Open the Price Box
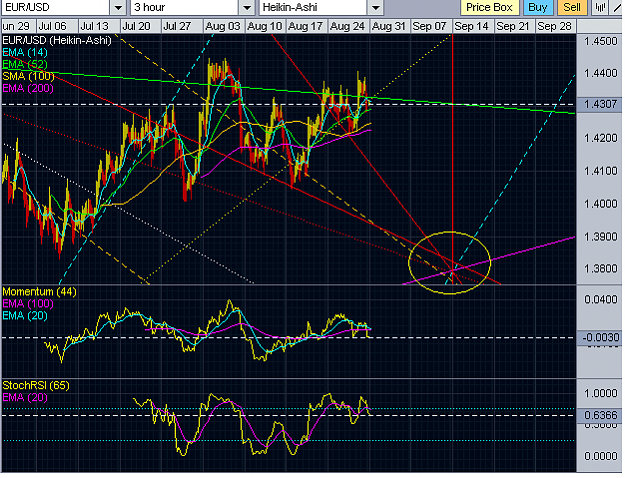 coord(489,8)
